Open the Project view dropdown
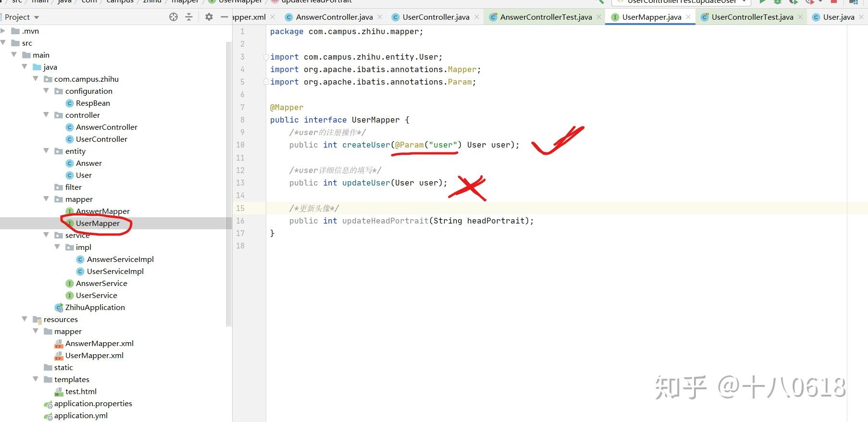The image size is (868, 422). tap(22, 17)
